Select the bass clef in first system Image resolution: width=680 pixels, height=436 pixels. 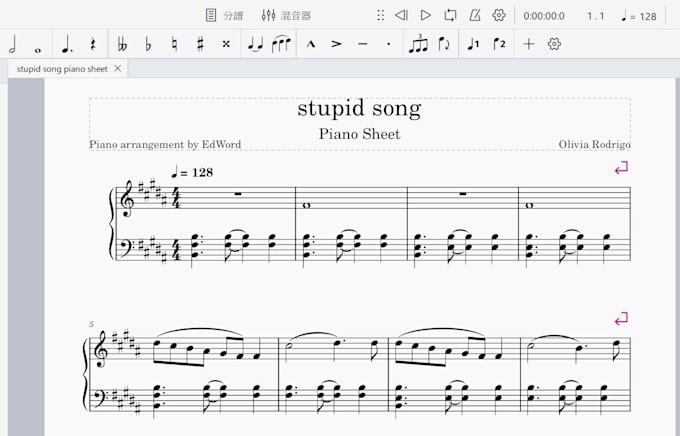pyautogui.click(x=127, y=249)
